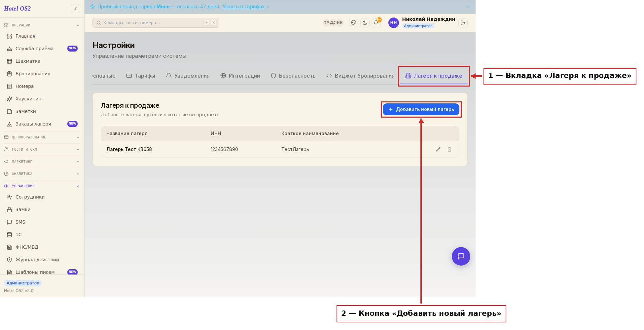Image resolution: width=644 pixels, height=330 pixels.
Task: Open Заметки in the sidebar
Action: coord(42,111)
